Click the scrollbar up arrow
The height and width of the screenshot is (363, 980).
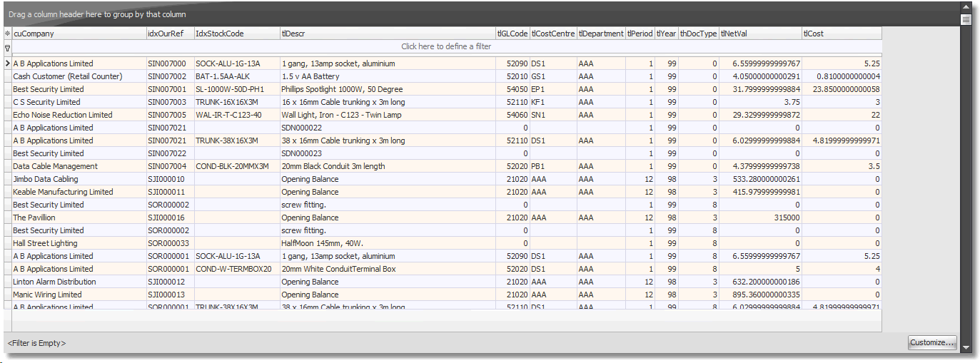(966, 8)
